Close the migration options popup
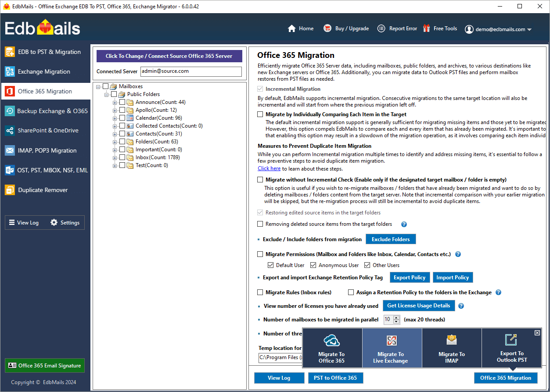 (x=537, y=333)
